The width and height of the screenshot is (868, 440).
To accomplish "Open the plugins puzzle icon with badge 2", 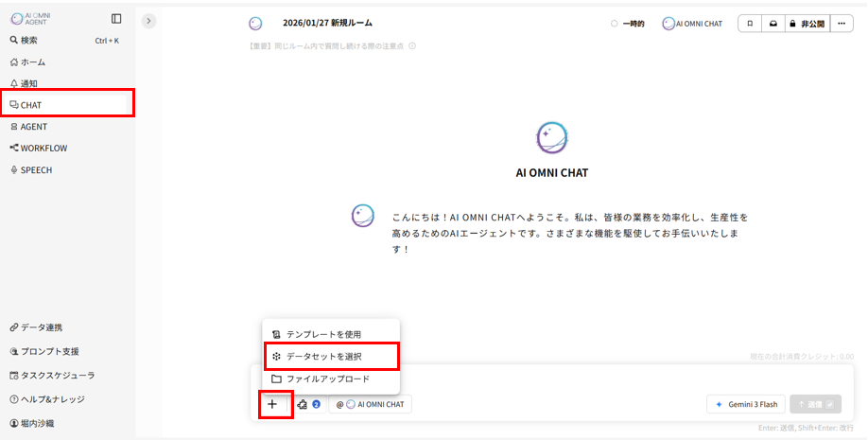I will click(308, 405).
